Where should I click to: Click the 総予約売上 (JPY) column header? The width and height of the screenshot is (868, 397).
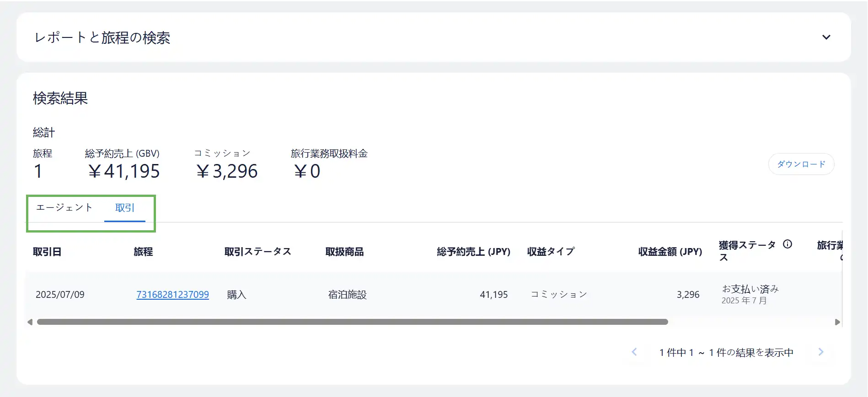pos(473,252)
